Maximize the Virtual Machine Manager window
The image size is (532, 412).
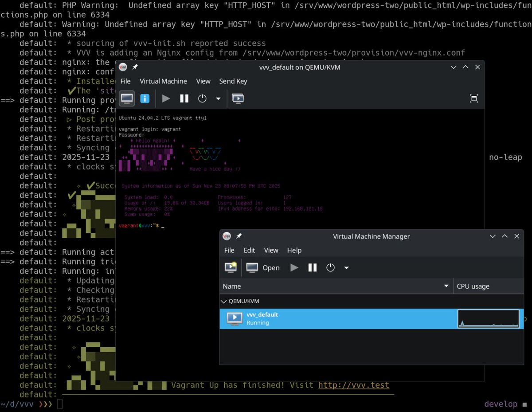point(505,236)
